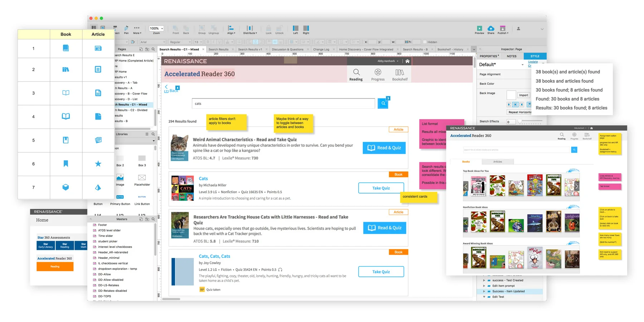Open the font size 13 dropdown
The width and height of the screenshot is (644, 322).
coord(198,42)
